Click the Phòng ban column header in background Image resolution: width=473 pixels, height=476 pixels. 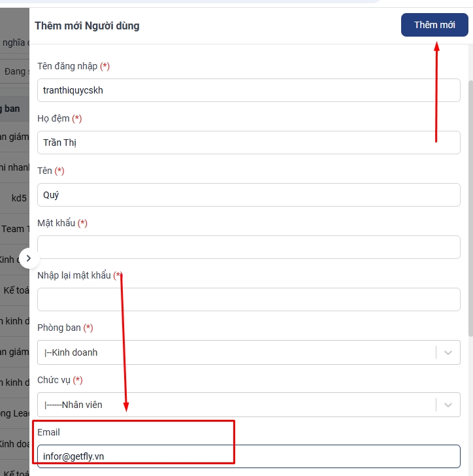pos(12,108)
